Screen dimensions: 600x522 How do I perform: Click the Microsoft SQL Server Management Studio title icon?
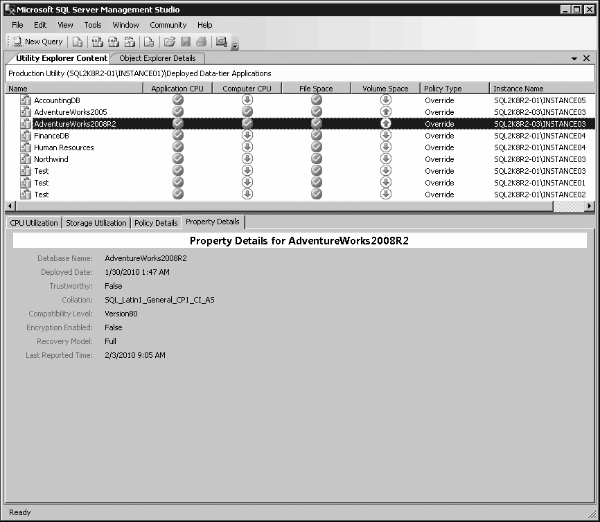(x=10, y=10)
